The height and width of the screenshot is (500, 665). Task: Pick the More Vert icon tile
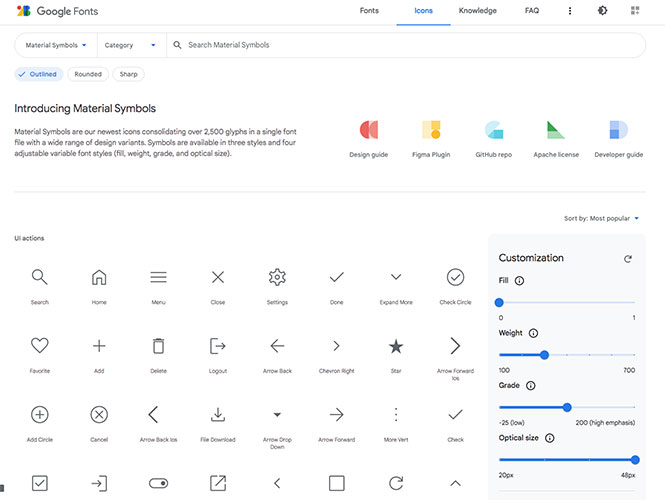pos(396,414)
